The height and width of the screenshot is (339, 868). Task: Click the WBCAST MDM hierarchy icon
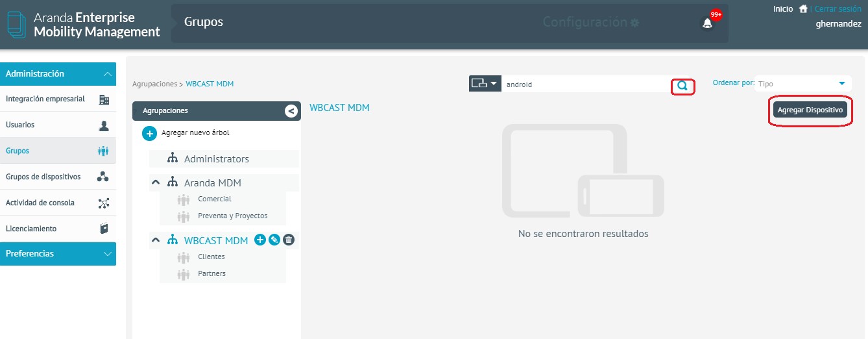click(173, 240)
